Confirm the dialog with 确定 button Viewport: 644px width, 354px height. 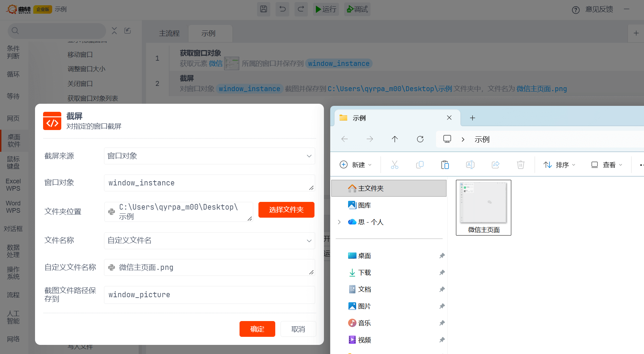click(257, 329)
